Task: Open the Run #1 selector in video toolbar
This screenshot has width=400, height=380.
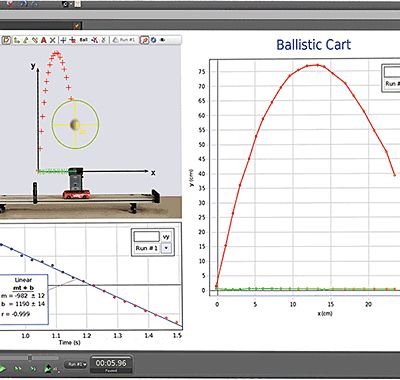Action: (124, 40)
